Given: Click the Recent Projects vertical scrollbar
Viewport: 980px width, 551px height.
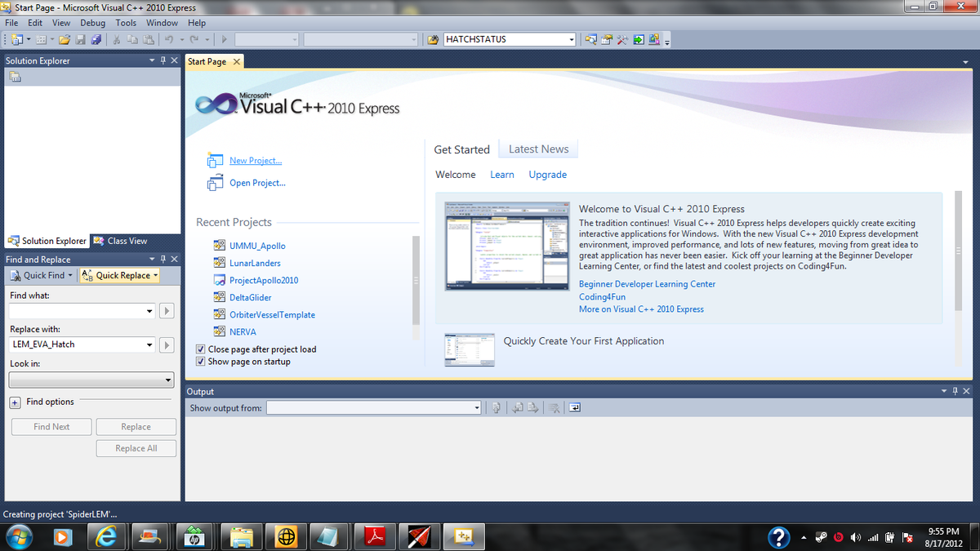Looking at the screenshot, I should [416, 281].
